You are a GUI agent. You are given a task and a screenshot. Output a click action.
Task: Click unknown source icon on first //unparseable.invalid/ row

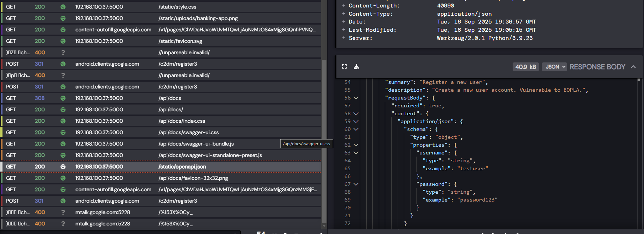[63, 52]
